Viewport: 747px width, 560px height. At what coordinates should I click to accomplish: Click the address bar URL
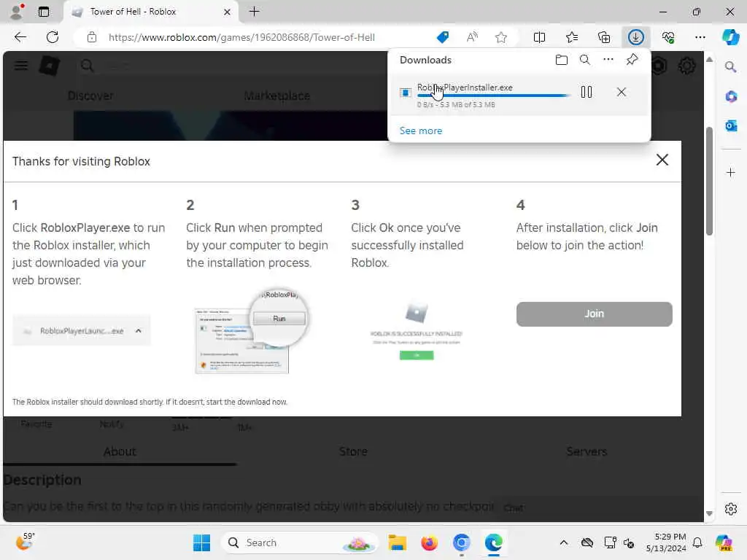pyautogui.click(x=241, y=37)
